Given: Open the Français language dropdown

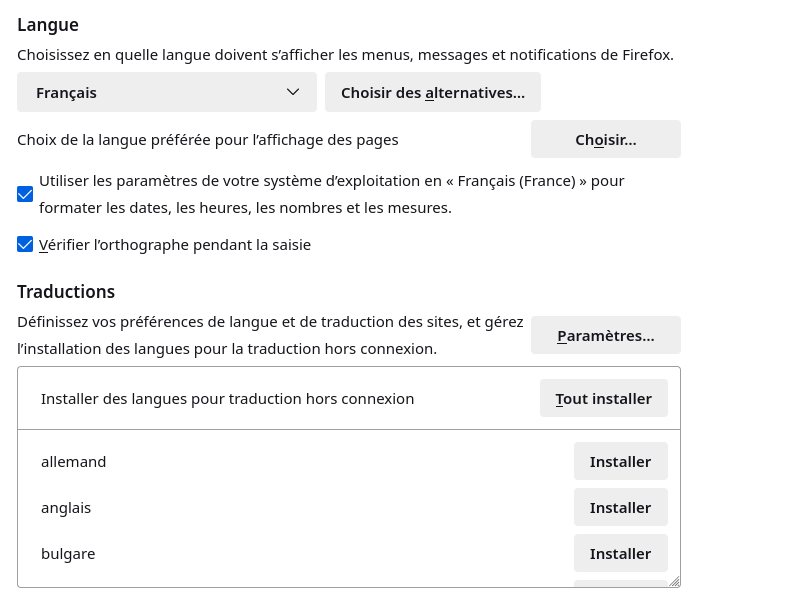Looking at the screenshot, I should click(x=166, y=92).
